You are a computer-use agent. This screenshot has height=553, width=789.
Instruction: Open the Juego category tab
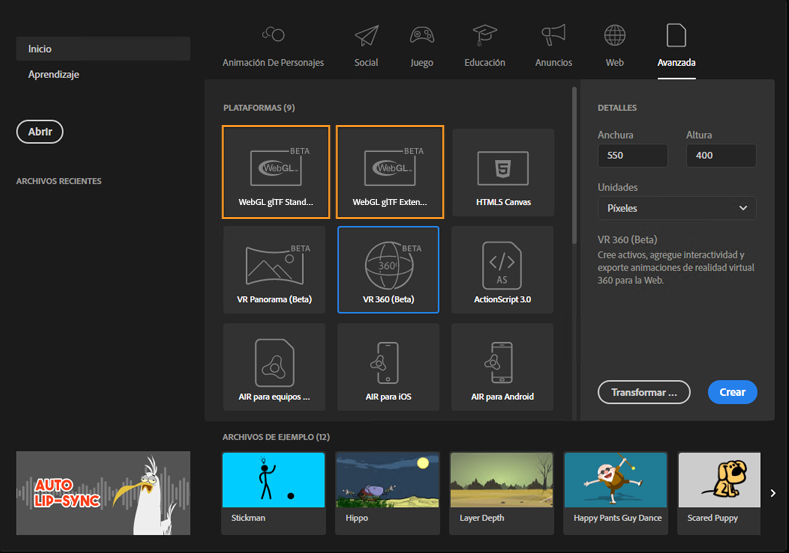coord(422,46)
